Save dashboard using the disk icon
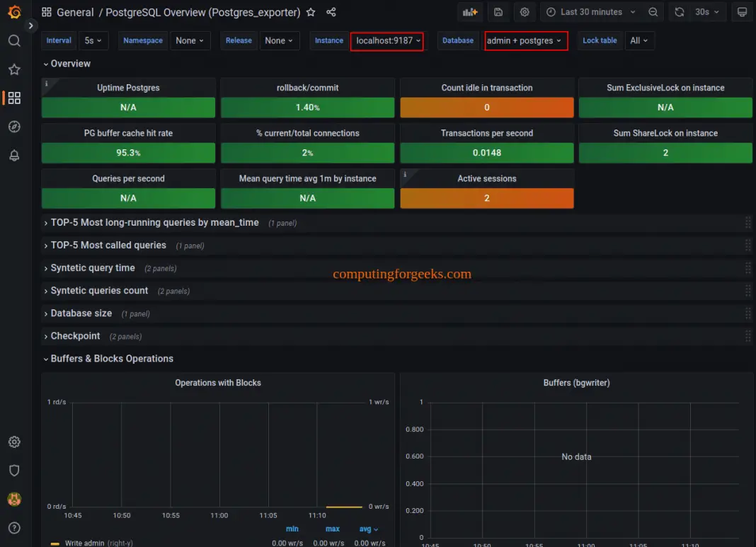Image resolution: width=756 pixels, height=547 pixels. click(498, 12)
